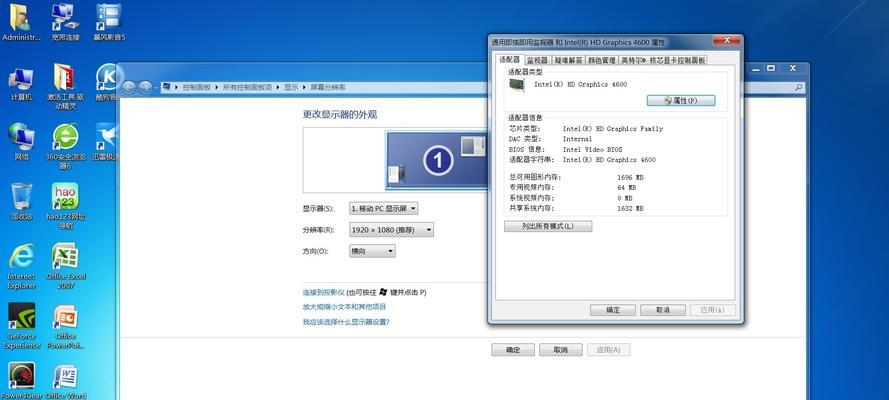Click 控制面板 in the address breadcrumb
Screen dimensions: 889x400
coord(196,87)
